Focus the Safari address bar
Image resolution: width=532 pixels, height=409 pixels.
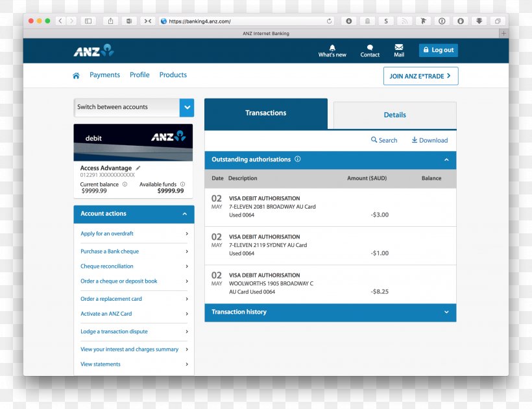point(246,21)
